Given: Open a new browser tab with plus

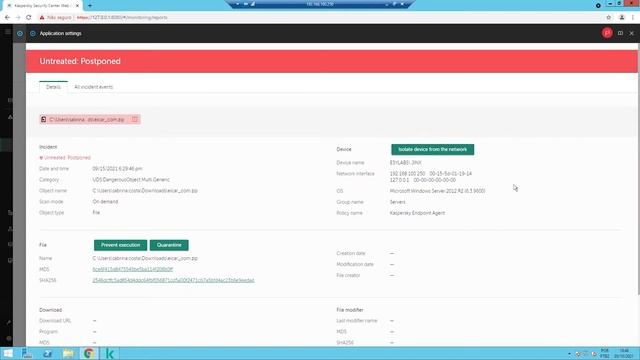Looking at the screenshot, I should tap(90, 6).
